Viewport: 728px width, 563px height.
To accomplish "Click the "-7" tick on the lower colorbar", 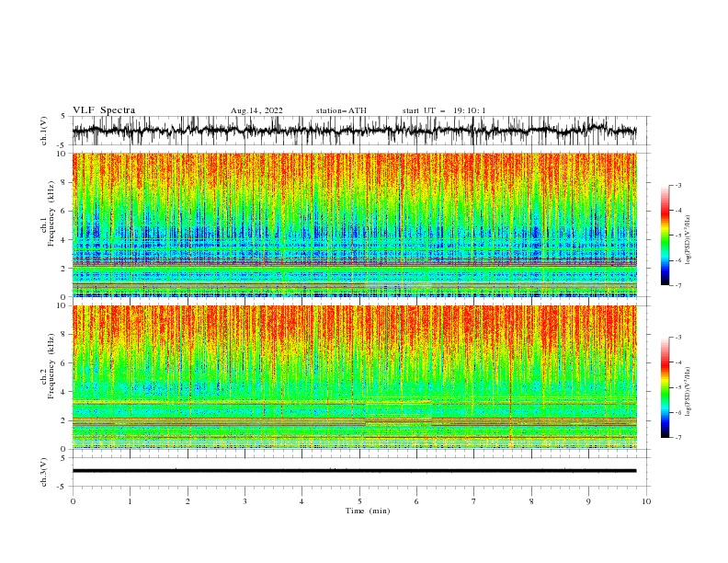I will [x=678, y=438].
